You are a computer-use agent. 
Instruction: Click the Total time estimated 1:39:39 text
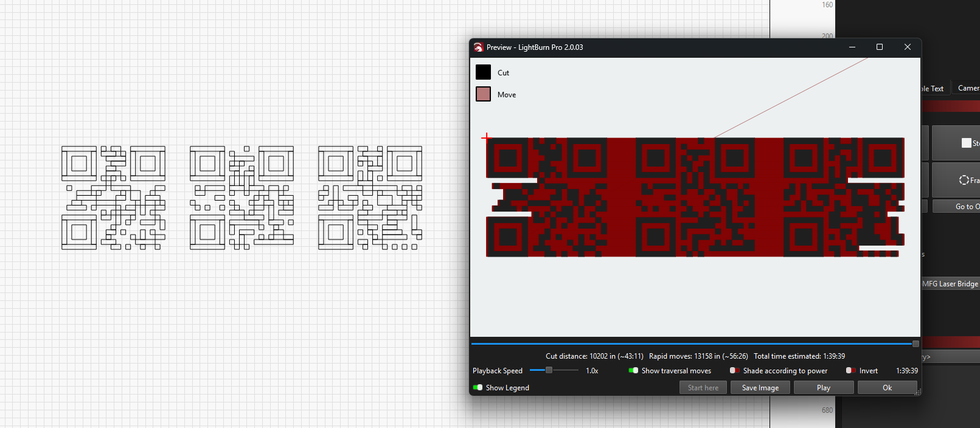pyautogui.click(x=799, y=356)
